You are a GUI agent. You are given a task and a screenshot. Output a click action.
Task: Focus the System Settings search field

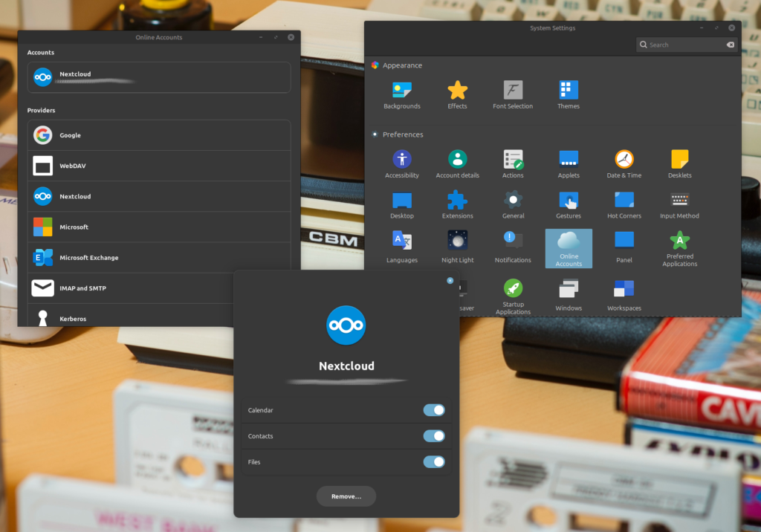(686, 45)
